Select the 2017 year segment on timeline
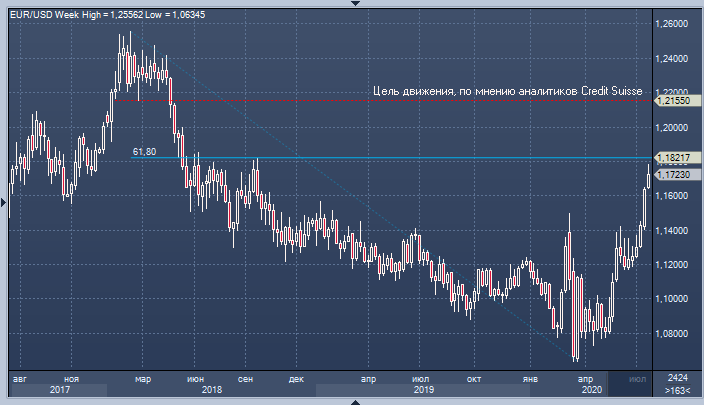Screen dimensions: 704x405 (x=58, y=390)
